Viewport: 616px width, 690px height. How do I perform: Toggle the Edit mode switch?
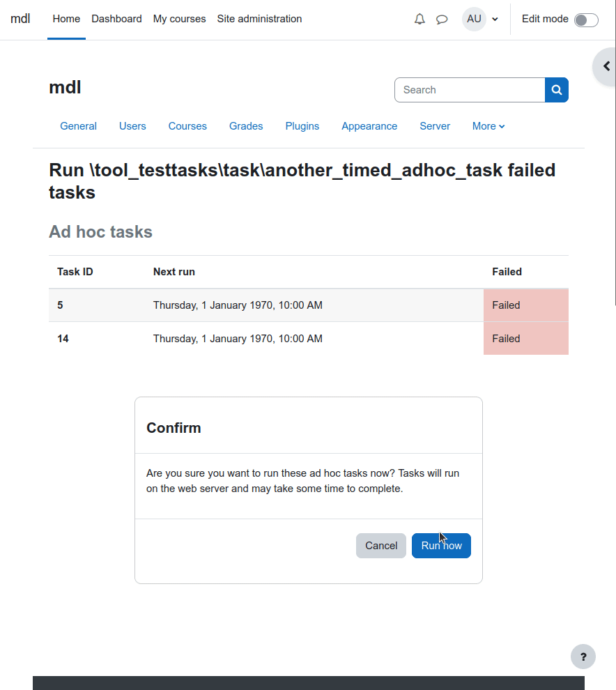point(586,20)
